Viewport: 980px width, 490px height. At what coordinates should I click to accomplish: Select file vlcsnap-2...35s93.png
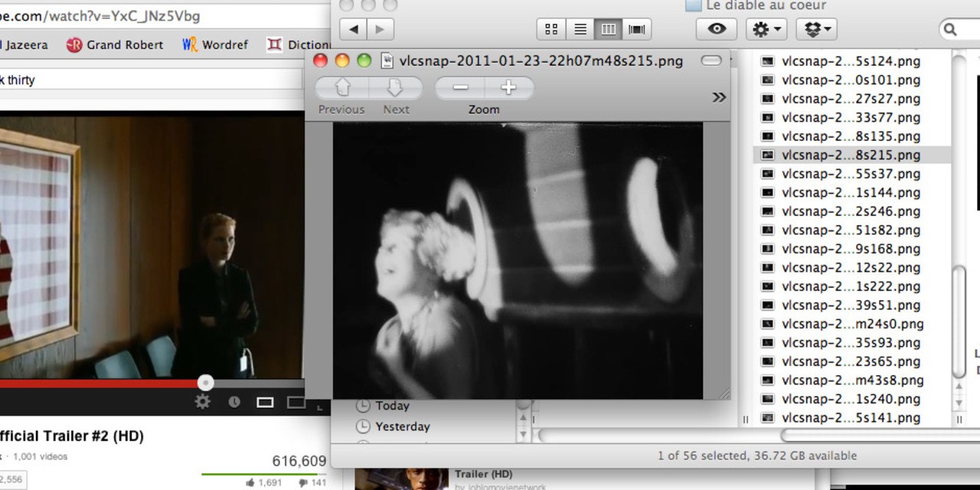(x=851, y=342)
